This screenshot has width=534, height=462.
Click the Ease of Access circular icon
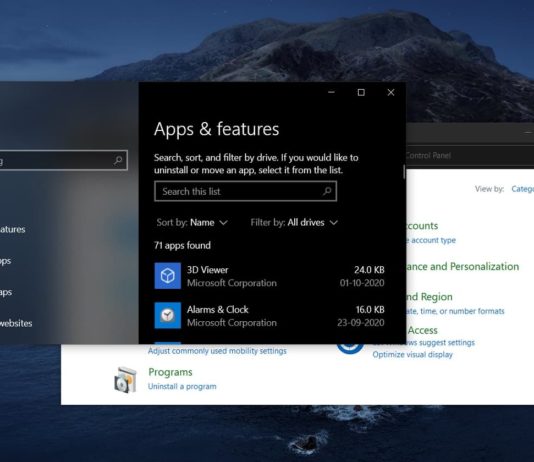[350, 348]
